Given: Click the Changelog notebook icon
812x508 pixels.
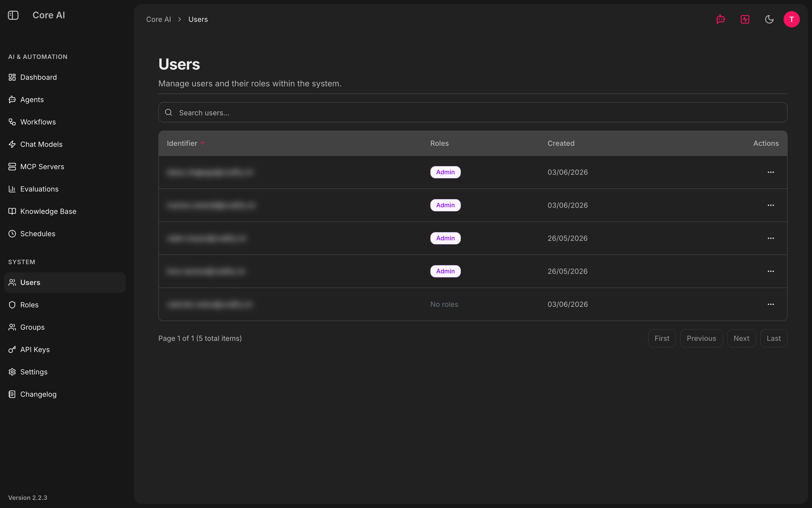Looking at the screenshot, I should coord(12,394).
